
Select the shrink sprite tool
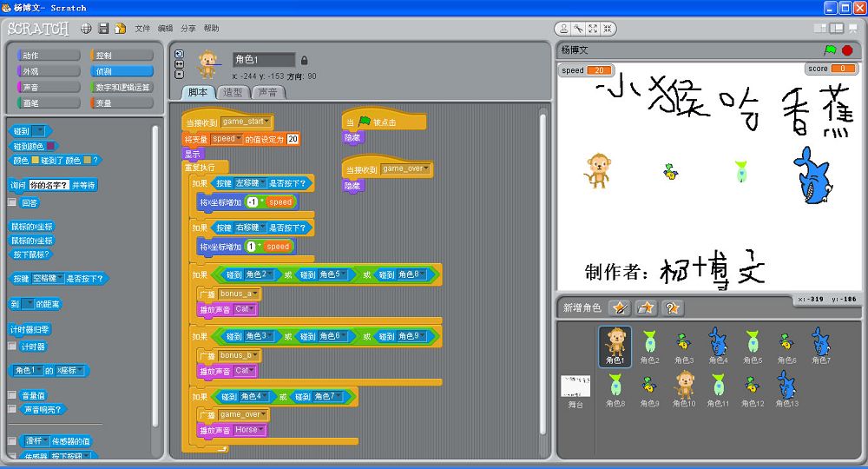(x=608, y=29)
